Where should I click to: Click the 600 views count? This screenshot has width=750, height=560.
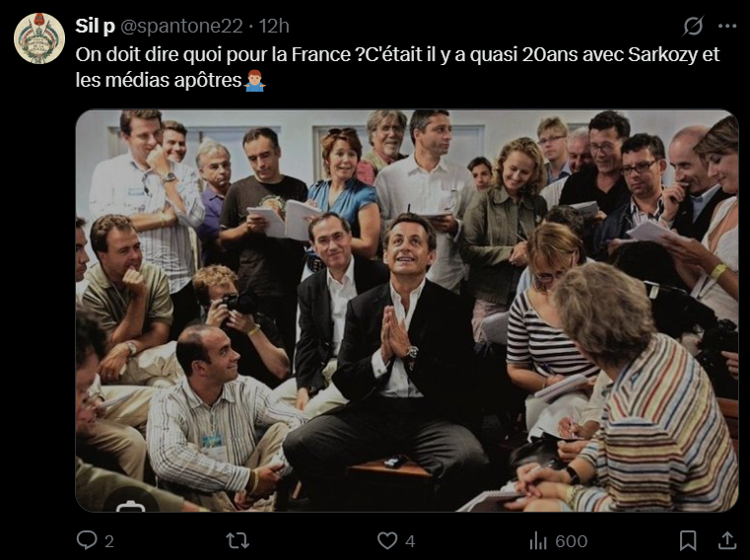[571, 541]
